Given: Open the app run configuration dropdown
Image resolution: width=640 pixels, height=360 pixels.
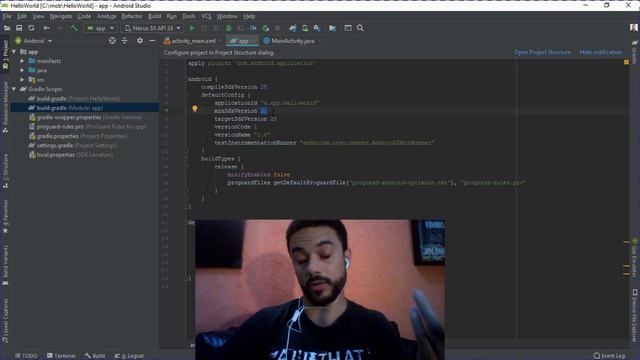Looking at the screenshot, I should 100,28.
